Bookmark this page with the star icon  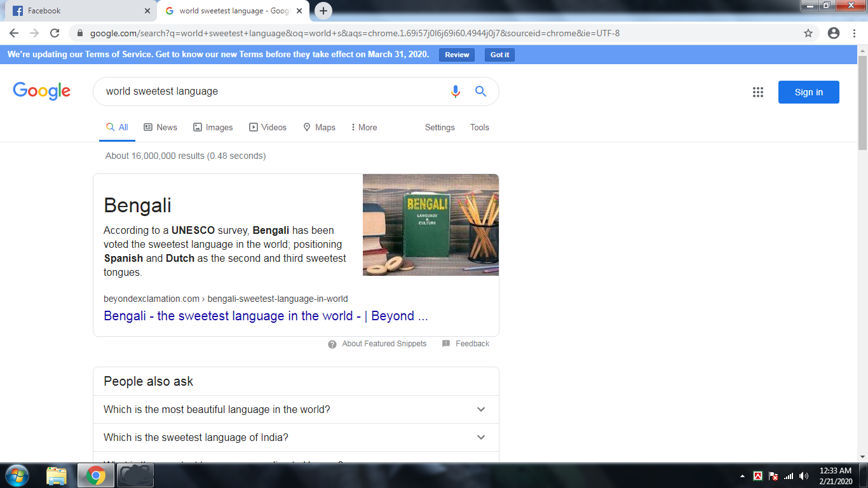(x=808, y=33)
